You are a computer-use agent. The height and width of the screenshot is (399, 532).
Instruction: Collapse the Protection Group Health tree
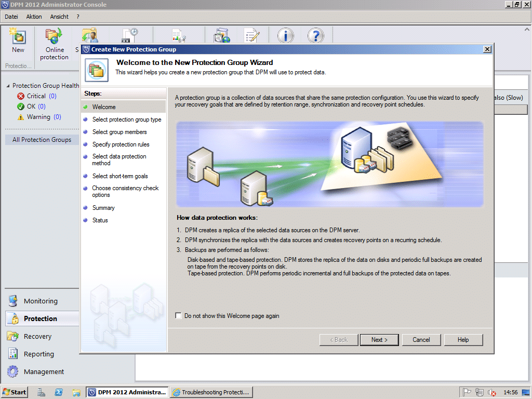(x=8, y=86)
